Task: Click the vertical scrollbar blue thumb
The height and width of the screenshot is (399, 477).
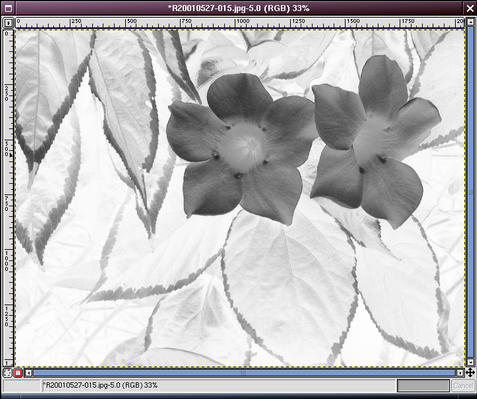Action: [470, 192]
